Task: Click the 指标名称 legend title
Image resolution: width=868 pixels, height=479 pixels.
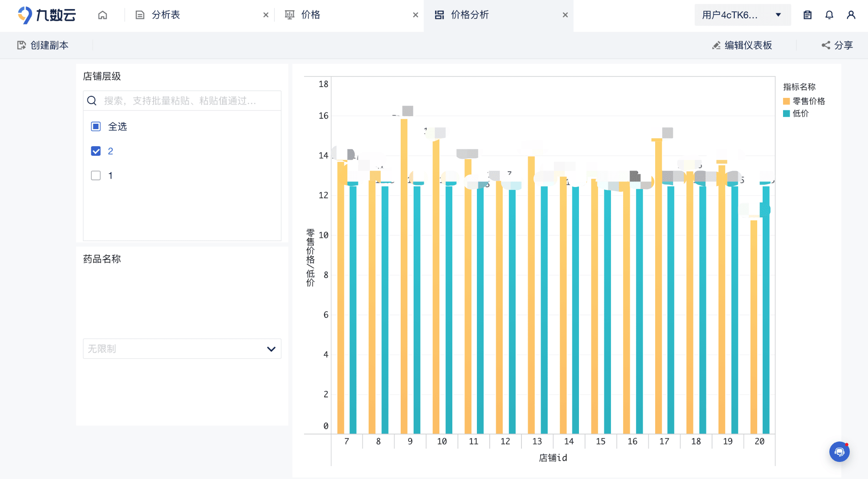Action: coord(799,87)
